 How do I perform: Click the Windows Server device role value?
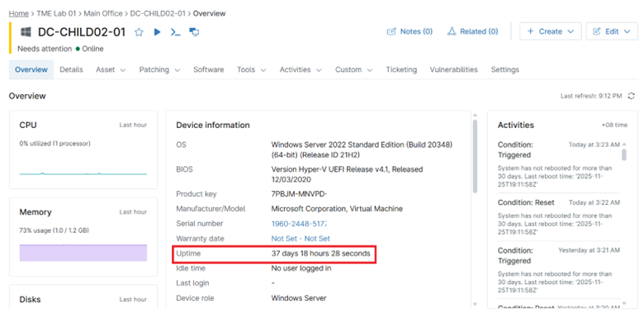(299, 298)
